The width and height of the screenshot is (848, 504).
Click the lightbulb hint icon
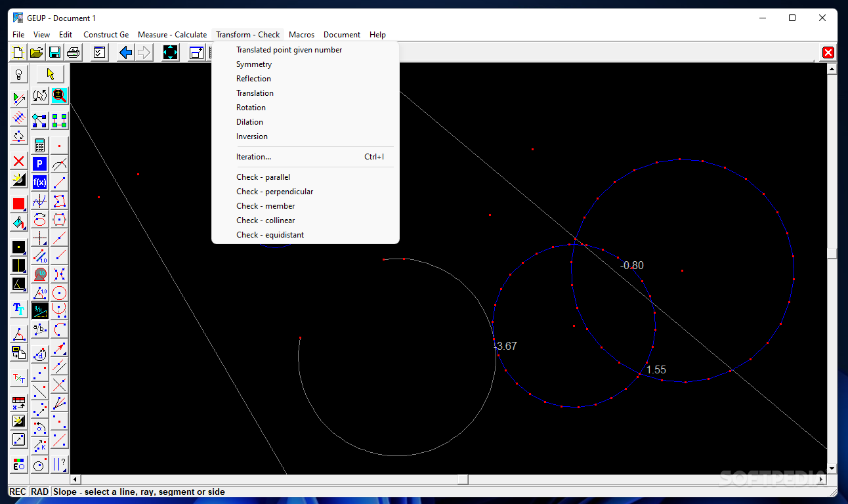19,73
